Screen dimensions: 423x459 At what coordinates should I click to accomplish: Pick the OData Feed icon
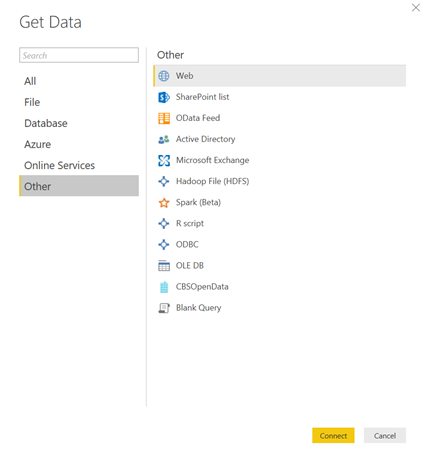tap(164, 118)
